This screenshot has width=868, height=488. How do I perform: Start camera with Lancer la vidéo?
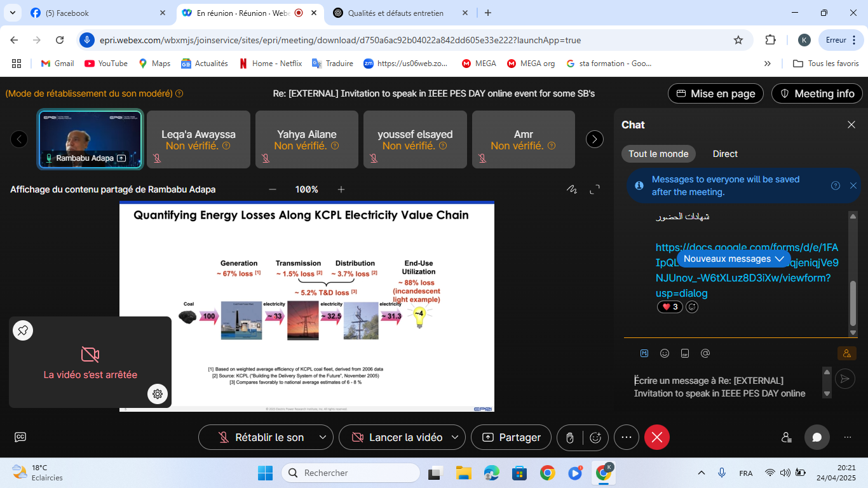point(397,437)
